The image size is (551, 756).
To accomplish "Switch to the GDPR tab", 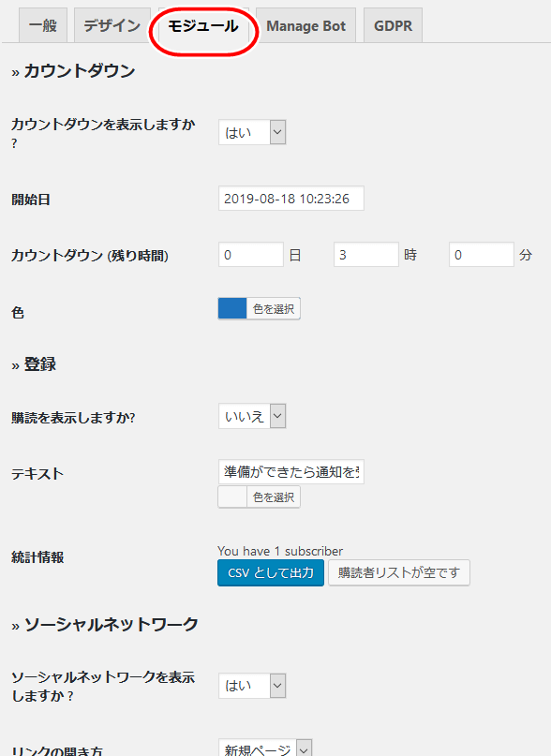I will (393, 25).
